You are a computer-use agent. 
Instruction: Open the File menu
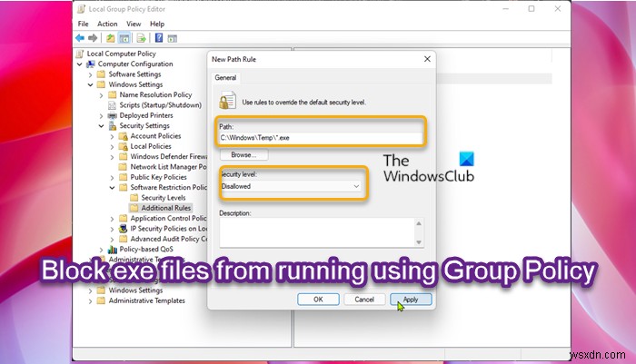coord(84,24)
